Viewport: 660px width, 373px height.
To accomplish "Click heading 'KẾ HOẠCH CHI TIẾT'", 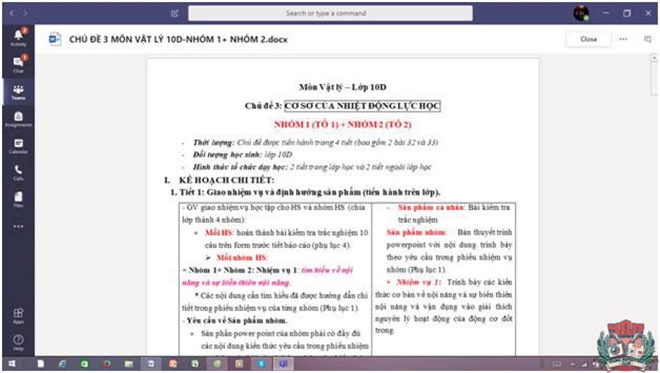I will tap(226, 180).
